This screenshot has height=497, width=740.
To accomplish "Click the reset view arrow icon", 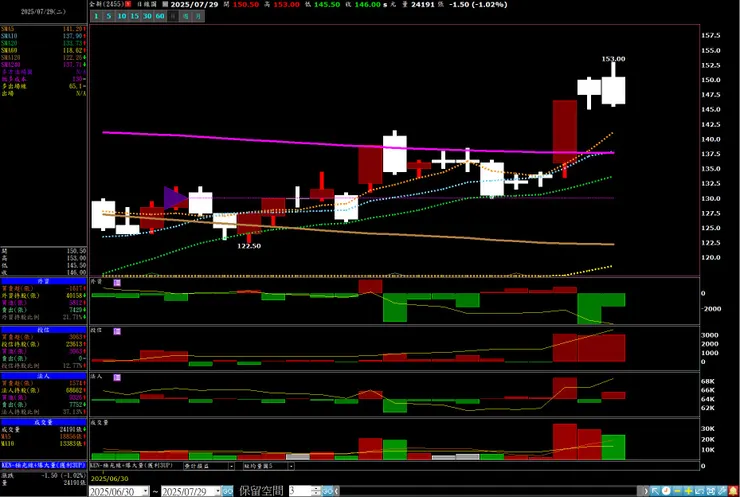I will (699, 491).
